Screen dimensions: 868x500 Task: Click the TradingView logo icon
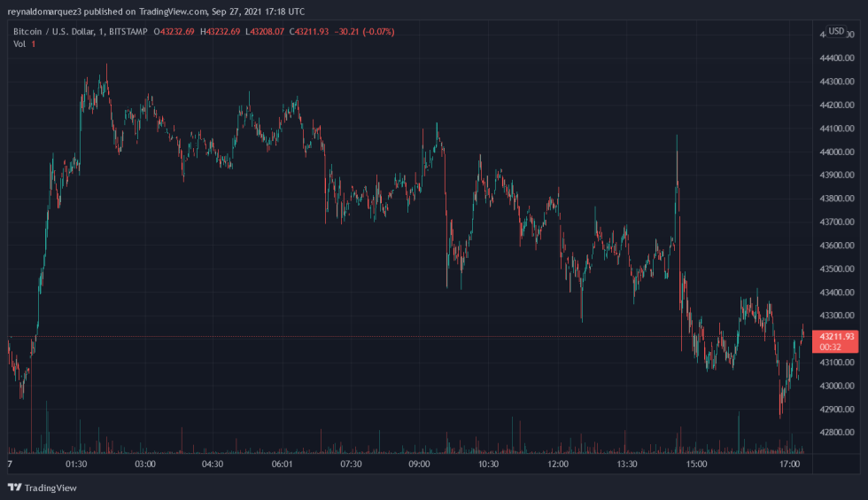click(x=15, y=488)
